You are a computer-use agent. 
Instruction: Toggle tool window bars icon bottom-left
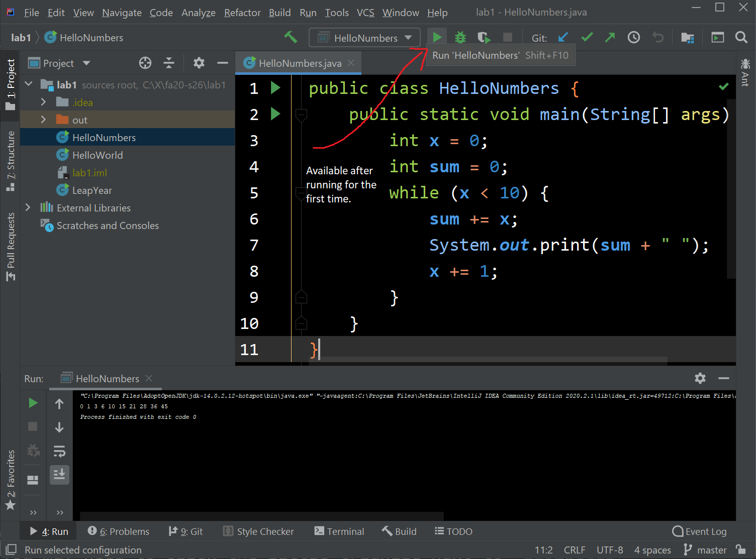point(11,549)
